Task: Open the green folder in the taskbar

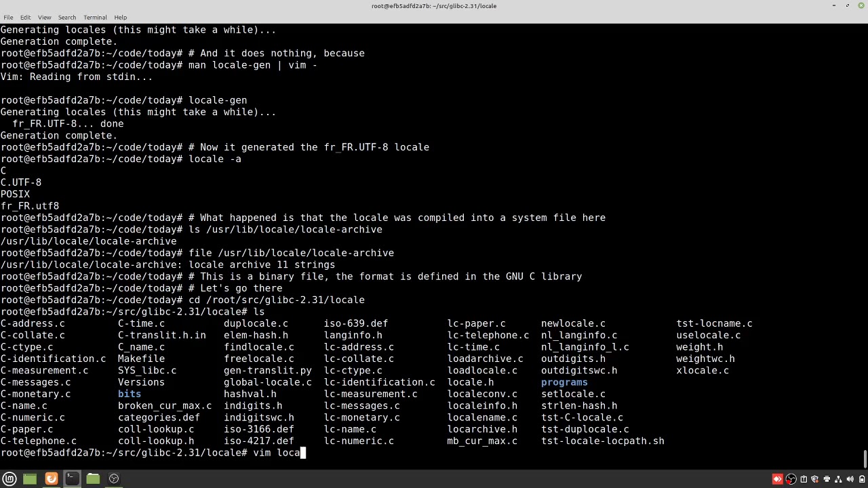Action: [x=30, y=479]
